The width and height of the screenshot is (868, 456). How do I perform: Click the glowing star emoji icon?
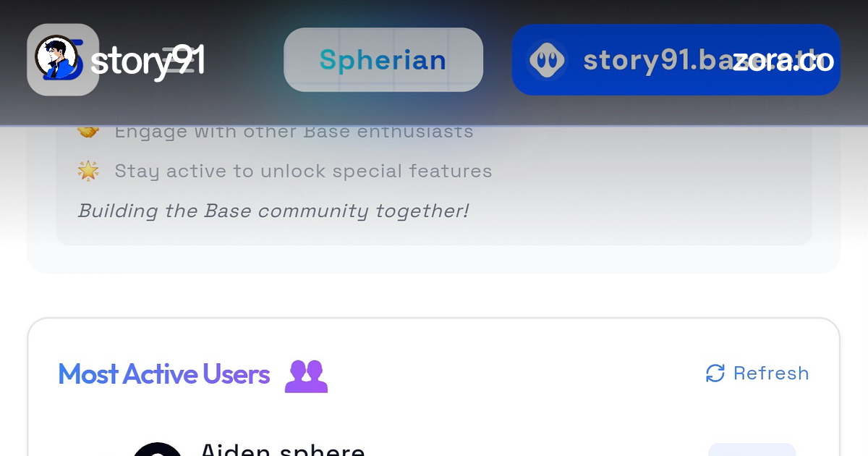pos(88,171)
